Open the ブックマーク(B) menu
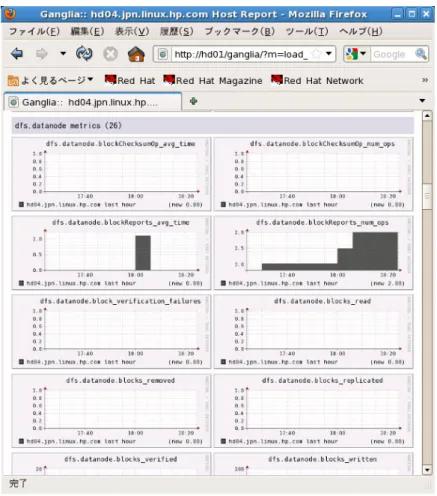Image resolution: width=437 pixels, height=496 pixels. [x=240, y=32]
